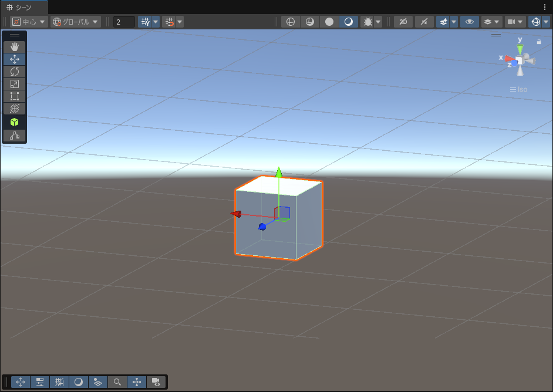
Task: Click the tools overlay top drag handle
Action: [15, 35]
